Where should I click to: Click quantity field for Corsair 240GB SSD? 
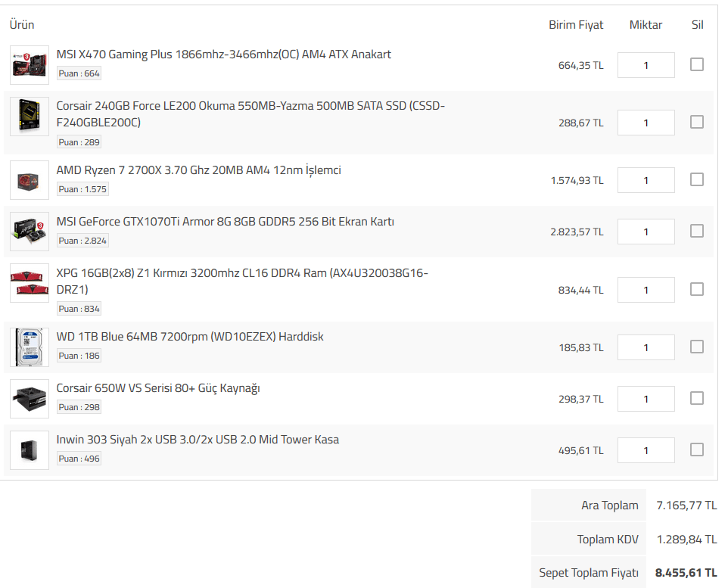[646, 123]
